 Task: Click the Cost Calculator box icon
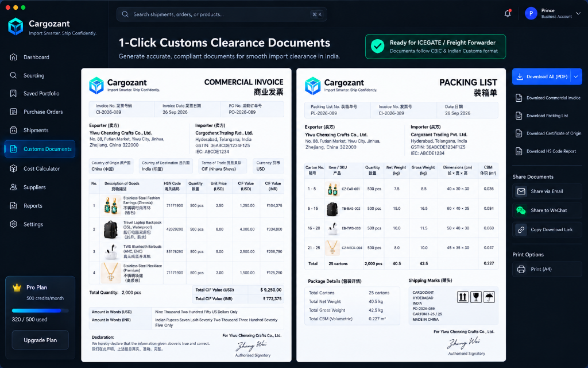click(14, 168)
